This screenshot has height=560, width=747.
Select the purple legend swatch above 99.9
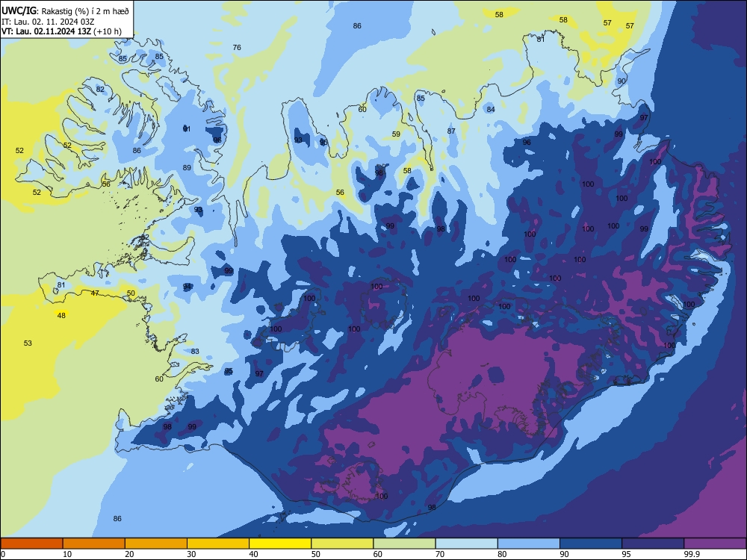(x=715, y=544)
